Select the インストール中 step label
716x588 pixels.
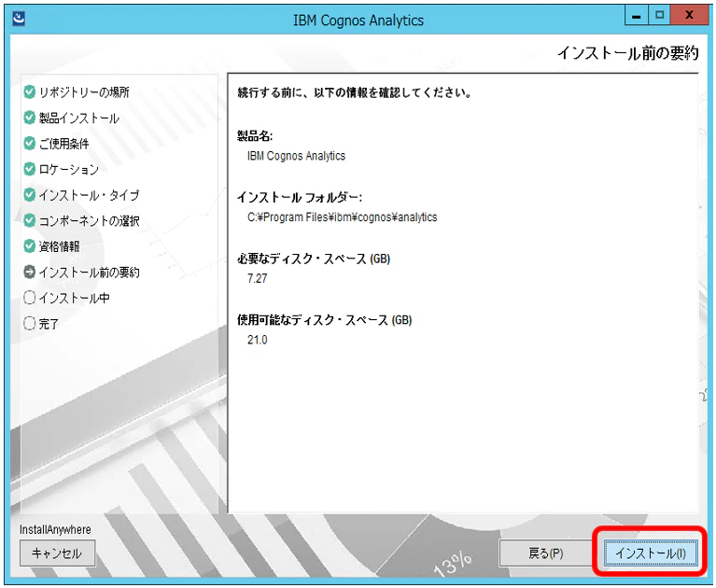tap(74, 298)
